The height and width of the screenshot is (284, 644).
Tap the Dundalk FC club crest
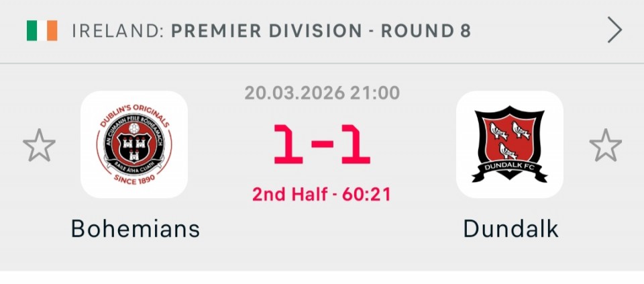510,144
